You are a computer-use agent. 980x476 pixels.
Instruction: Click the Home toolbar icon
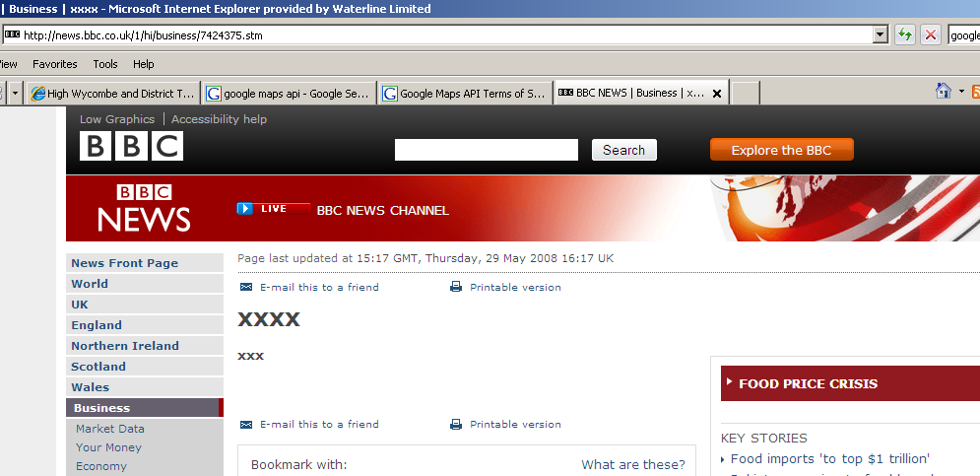tap(944, 92)
